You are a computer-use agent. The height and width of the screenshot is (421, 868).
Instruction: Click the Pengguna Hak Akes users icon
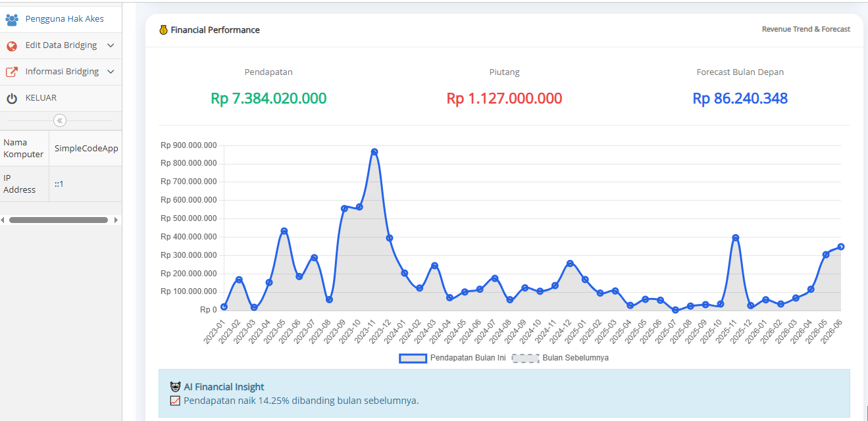12,19
